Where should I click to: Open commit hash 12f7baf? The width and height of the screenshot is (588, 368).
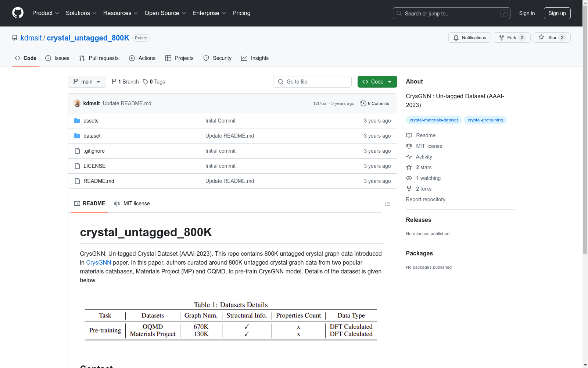[320, 103]
